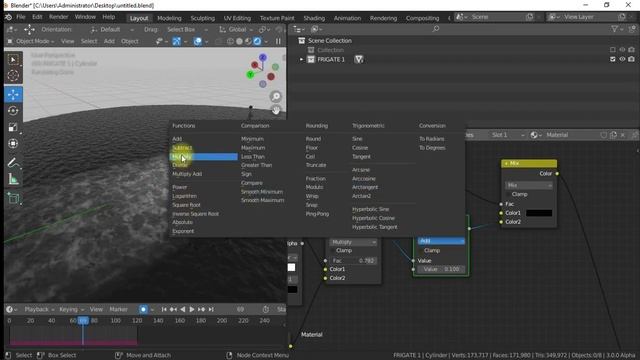
Task: Choose Multiply from the math functions list
Action: pyautogui.click(x=204, y=157)
